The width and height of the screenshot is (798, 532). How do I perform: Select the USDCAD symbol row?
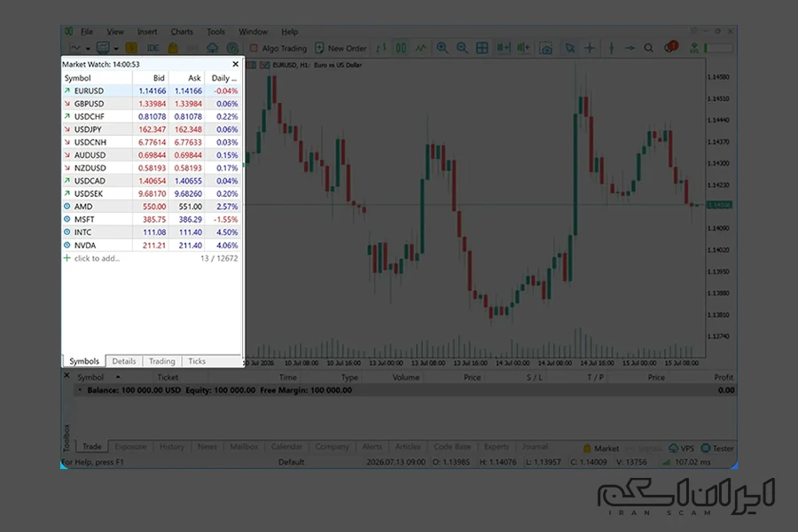pyautogui.click(x=151, y=181)
